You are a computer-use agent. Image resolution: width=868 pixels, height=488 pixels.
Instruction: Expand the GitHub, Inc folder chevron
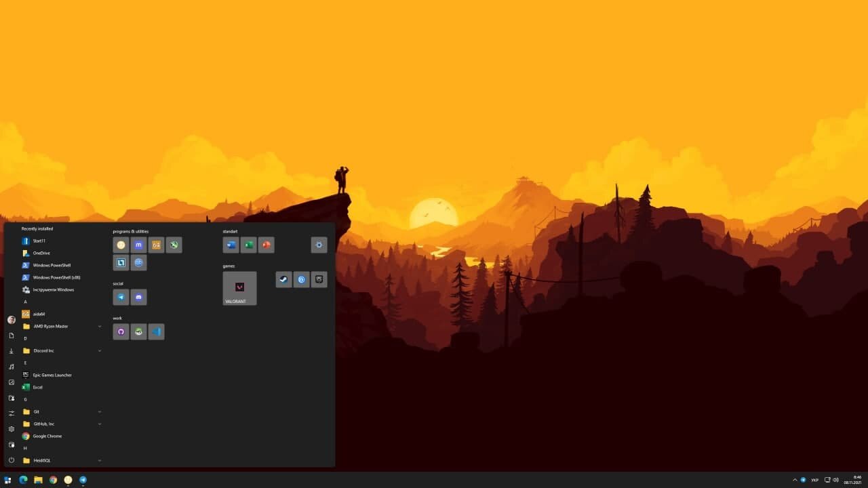pos(100,424)
